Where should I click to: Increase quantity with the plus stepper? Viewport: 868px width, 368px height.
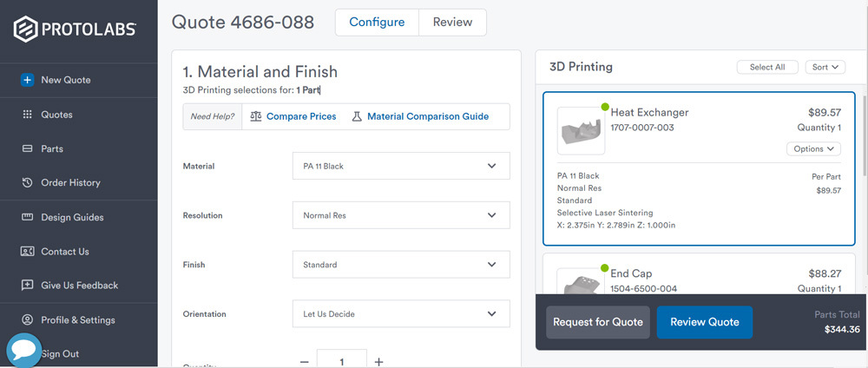tap(378, 361)
